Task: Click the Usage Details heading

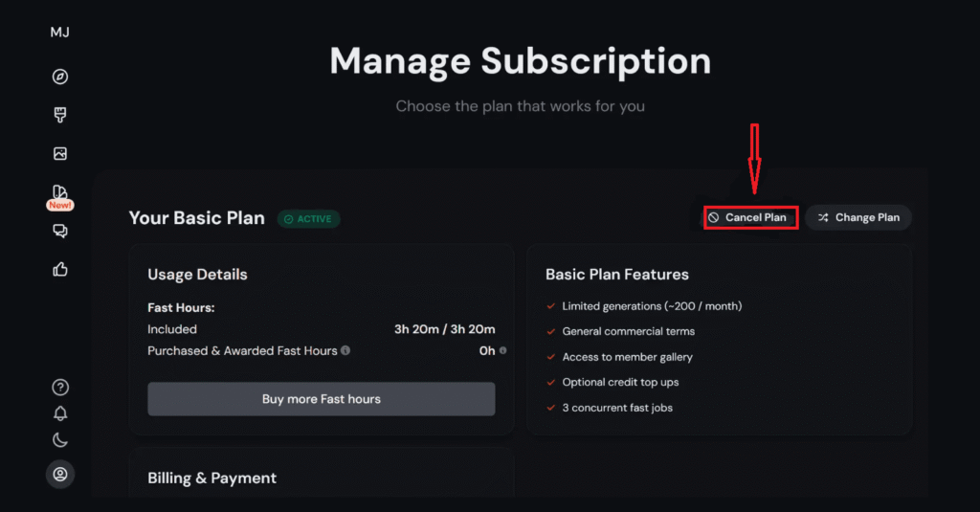Action: coord(197,275)
